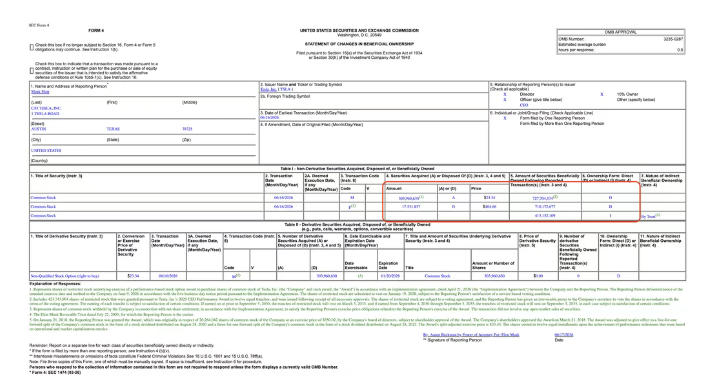Open the Aaron Beckman Power of Attorney signature link

tap(471, 334)
